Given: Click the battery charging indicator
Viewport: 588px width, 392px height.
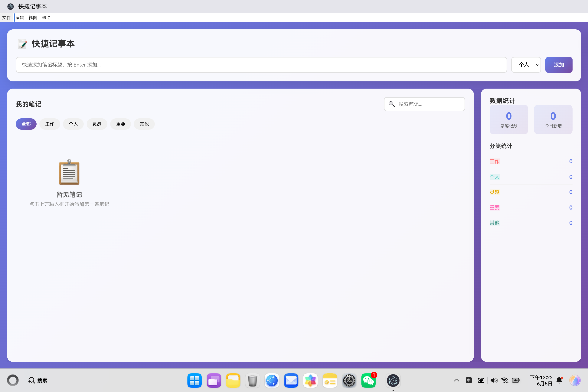Looking at the screenshot, I should tap(516, 380).
